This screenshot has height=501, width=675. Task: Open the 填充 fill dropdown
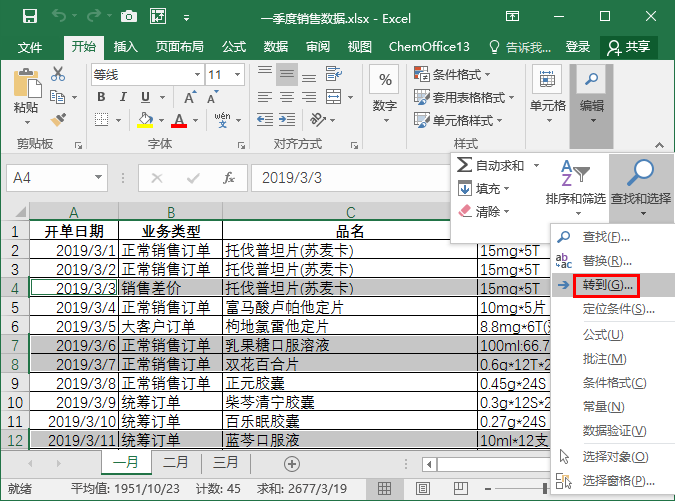pyautogui.click(x=484, y=189)
